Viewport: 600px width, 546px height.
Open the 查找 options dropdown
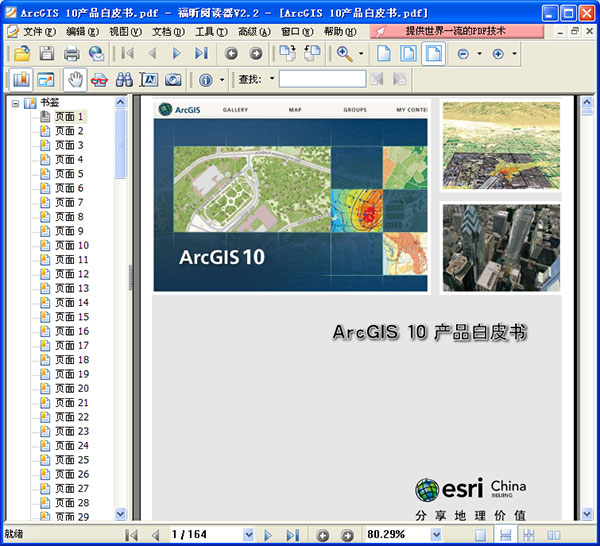(x=272, y=78)
